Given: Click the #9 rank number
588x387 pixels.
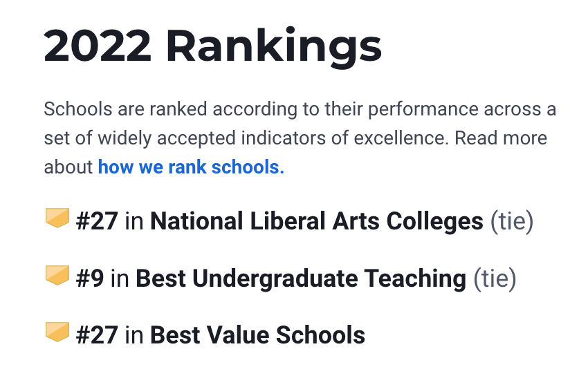Looking at the screenshot, I should (x=90, y=279).
